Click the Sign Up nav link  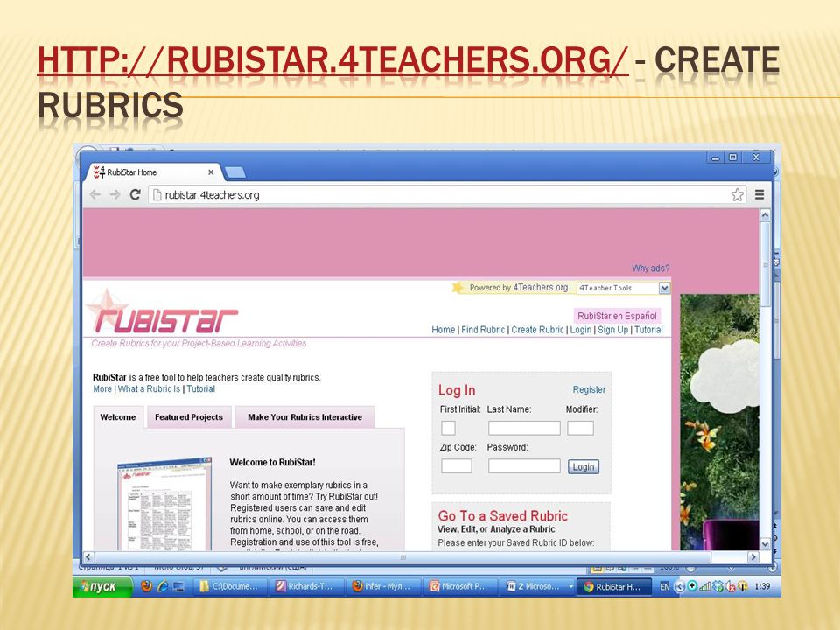612,330
